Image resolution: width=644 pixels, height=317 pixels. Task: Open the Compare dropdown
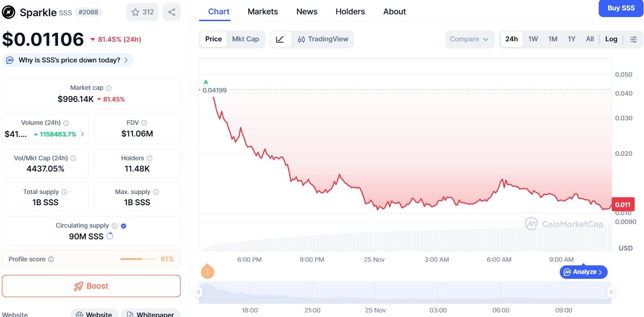(x=469, y=39)
